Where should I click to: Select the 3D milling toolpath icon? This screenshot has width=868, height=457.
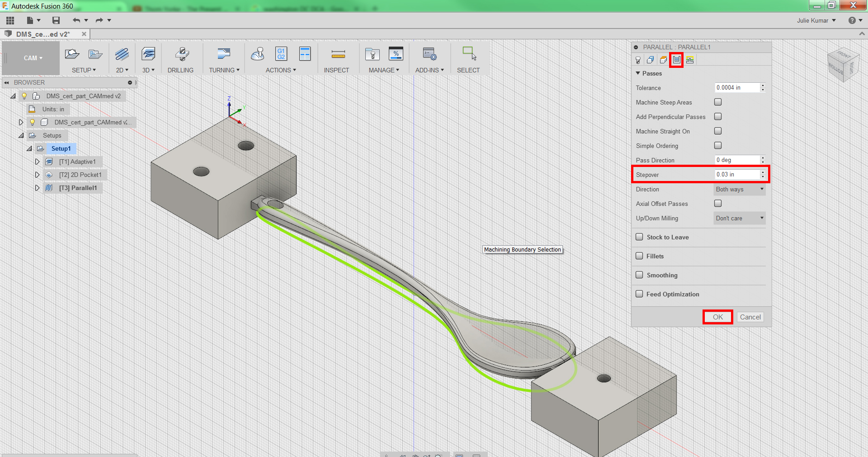pos(148,54)
